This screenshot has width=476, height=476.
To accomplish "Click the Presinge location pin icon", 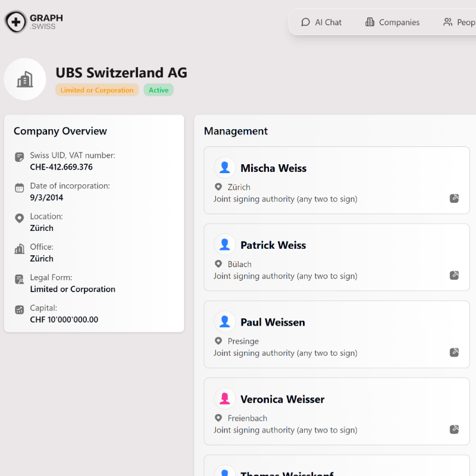I will click(x=218, y=341).
